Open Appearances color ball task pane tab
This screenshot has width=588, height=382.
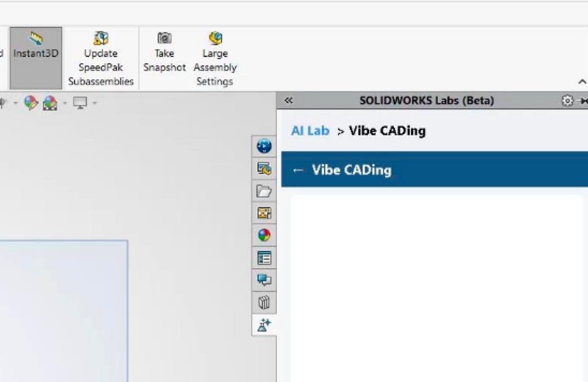coord(264,235)
